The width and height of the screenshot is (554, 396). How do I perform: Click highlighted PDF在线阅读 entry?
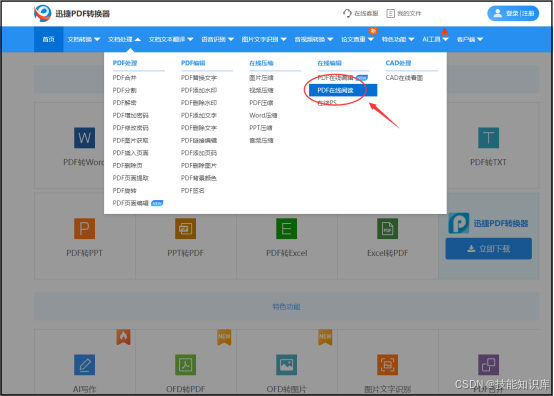click(x=343, y=90)
